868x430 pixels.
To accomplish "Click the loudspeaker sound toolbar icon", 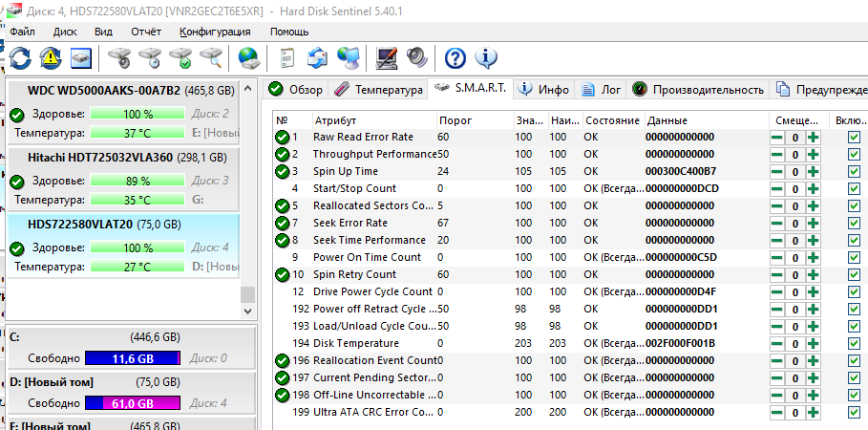I will pos(417,57).
